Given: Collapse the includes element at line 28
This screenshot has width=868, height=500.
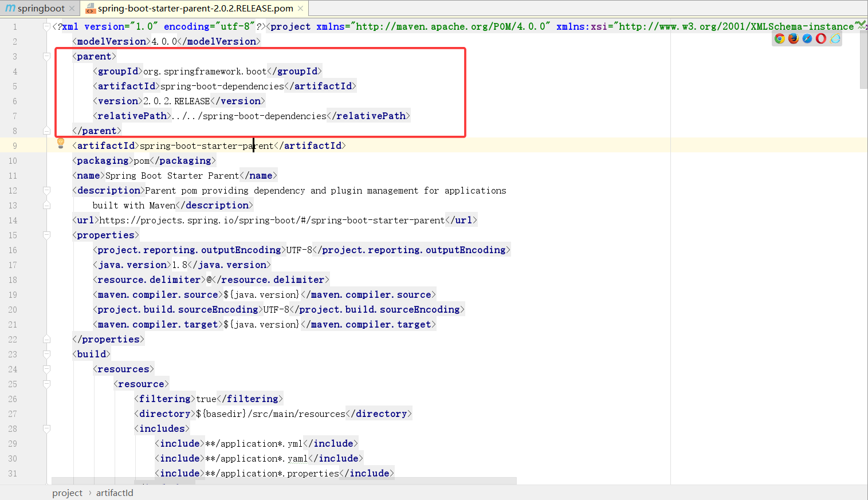Looking at the screenshot, I should (47, 428).
